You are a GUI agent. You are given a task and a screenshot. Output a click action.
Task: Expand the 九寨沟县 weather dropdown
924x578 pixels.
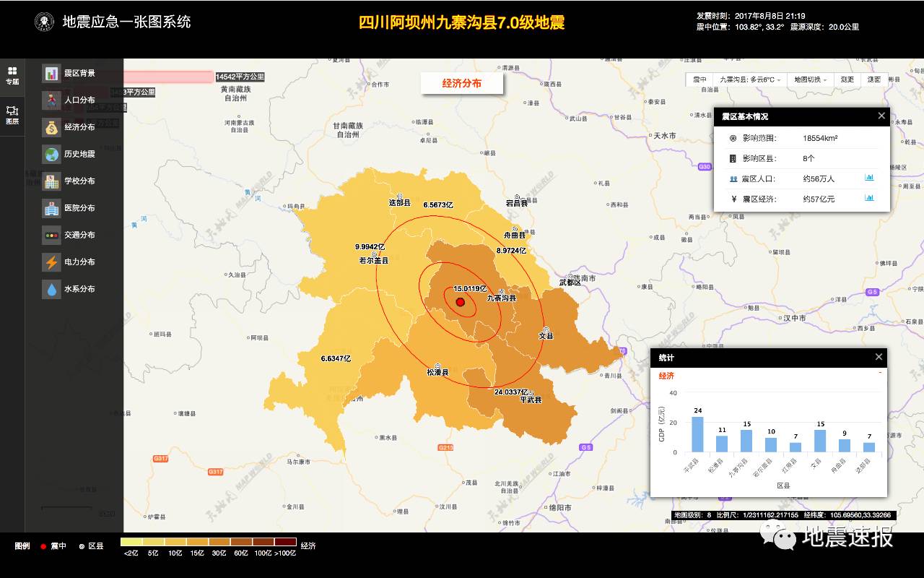tap(750, 79)
